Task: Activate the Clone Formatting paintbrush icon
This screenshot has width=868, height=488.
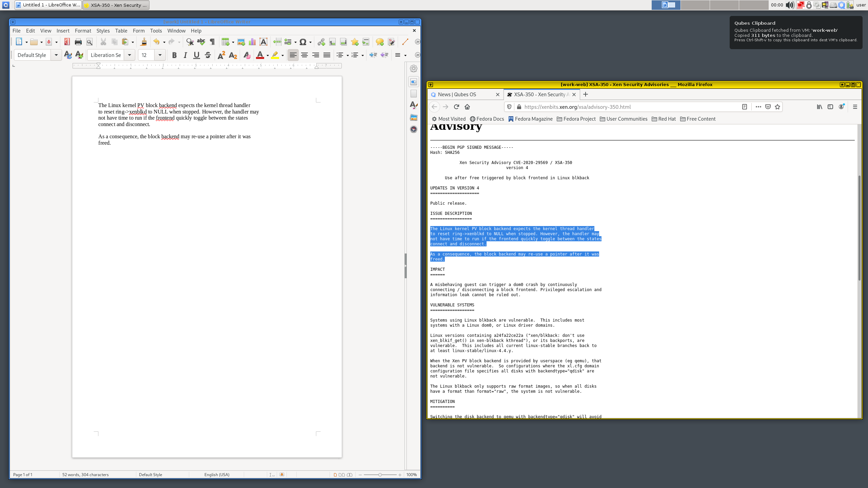Action: tap(144, 42)
